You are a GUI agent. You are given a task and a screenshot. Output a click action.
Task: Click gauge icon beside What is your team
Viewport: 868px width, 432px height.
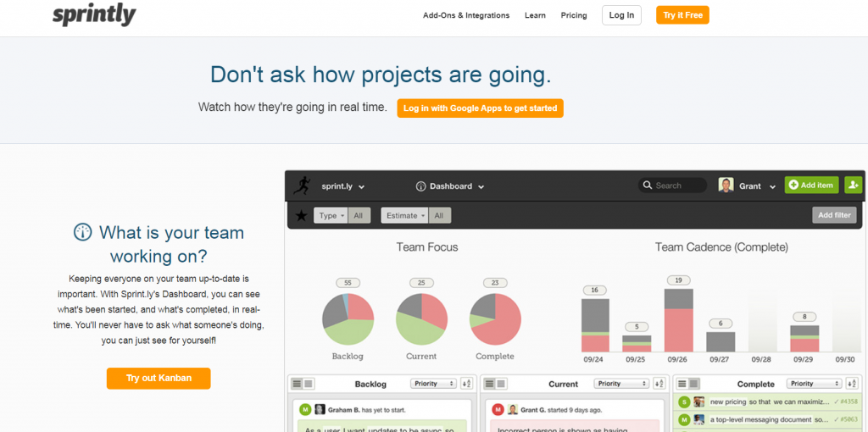pos(82,232)
